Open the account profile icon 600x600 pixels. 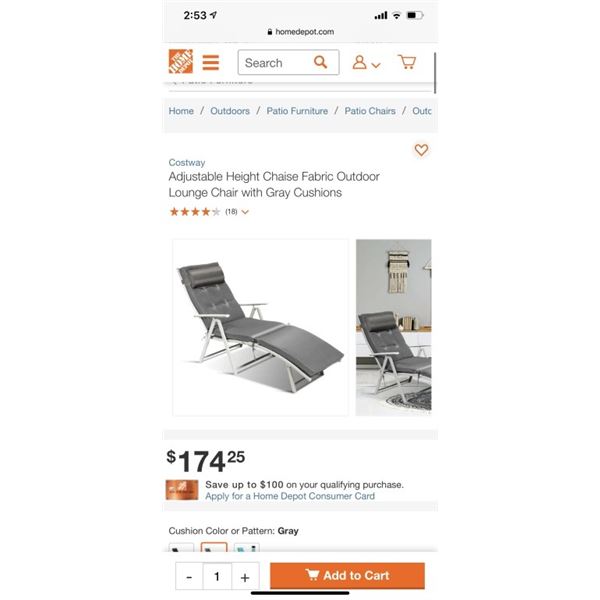coord(359,62)
